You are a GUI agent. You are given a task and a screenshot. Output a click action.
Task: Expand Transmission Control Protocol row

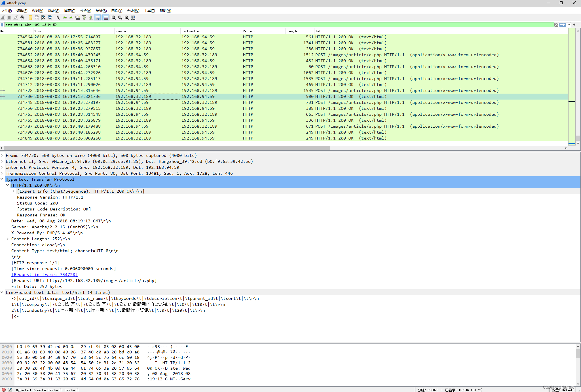point(2,173)
